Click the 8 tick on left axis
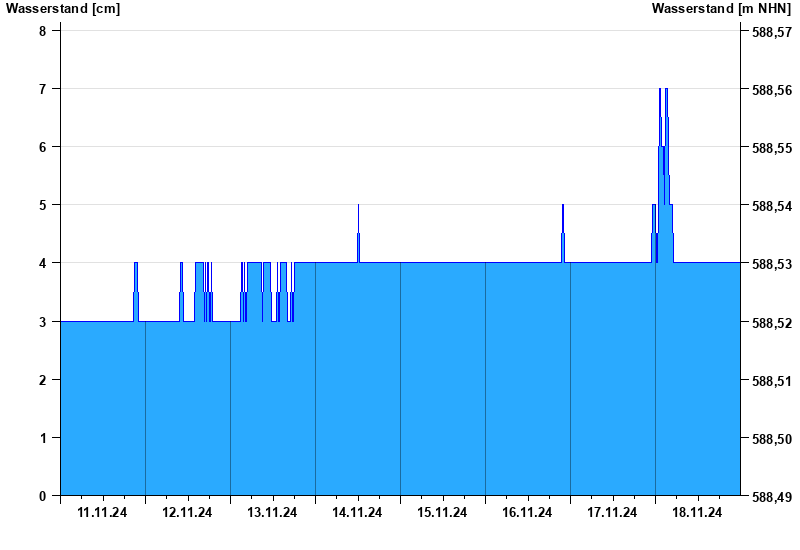800x550 pixels. coord(42,31)
